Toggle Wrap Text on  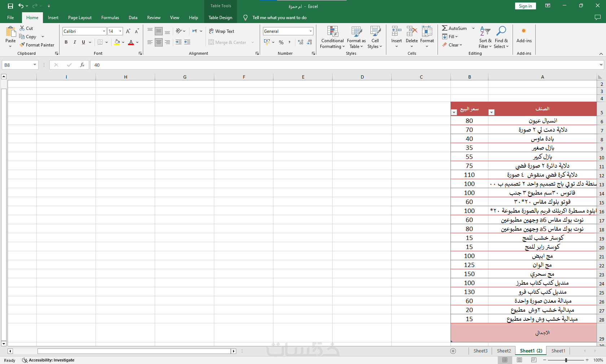pyautogui.click(x=221, y=31)
